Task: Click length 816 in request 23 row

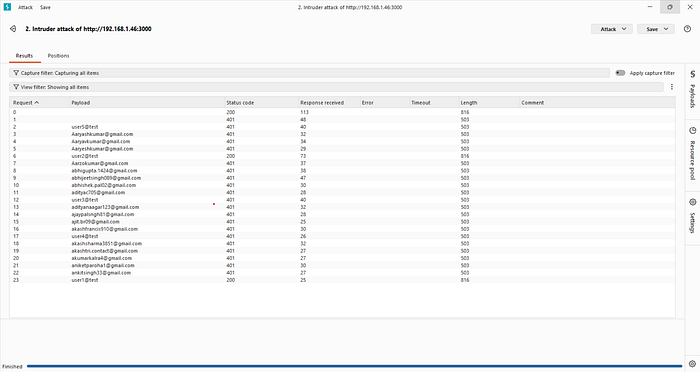Action: 465,280
